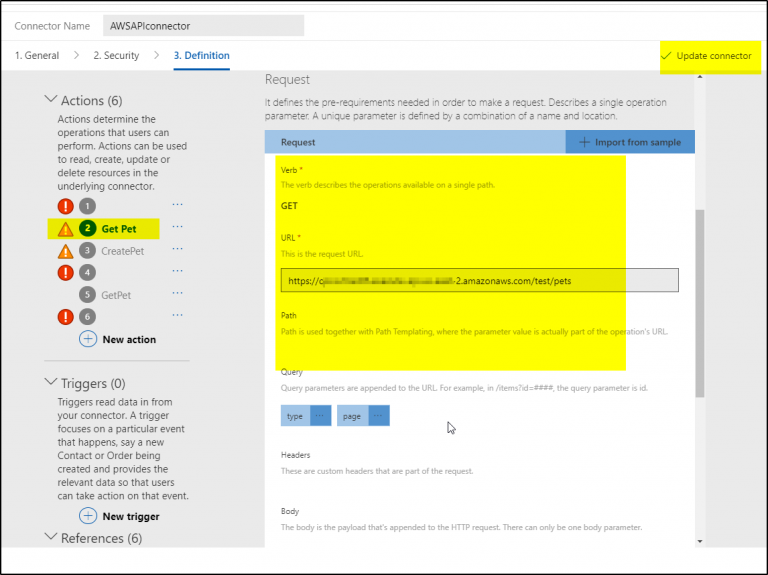Click the red error icon beside action 6
Screen dimensions: 768x575
(65, 317)
